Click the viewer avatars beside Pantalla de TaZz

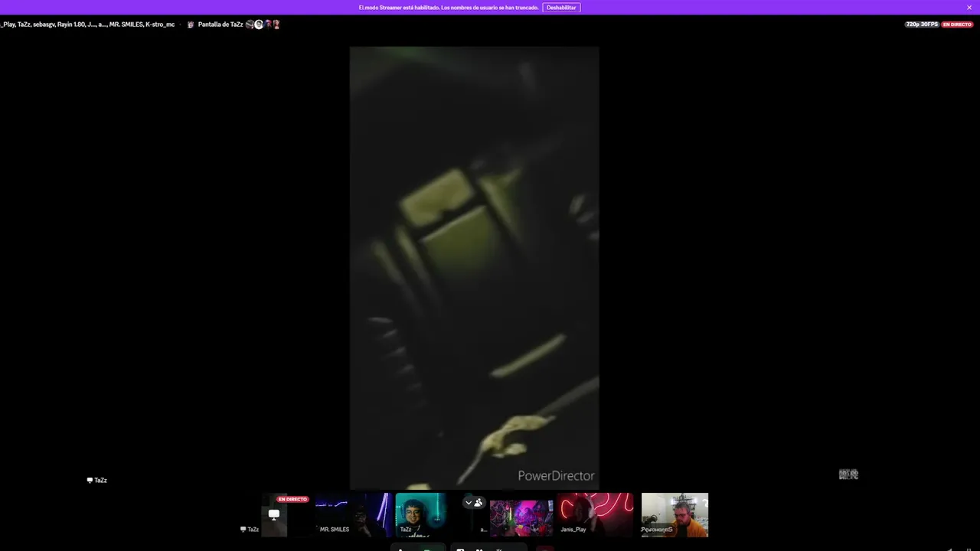[263, 24]
